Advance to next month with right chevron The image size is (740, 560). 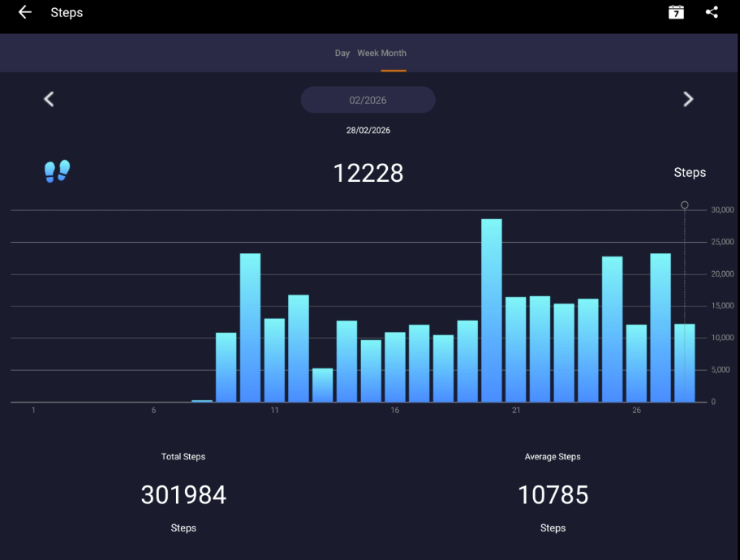click(x=688, y=99)
